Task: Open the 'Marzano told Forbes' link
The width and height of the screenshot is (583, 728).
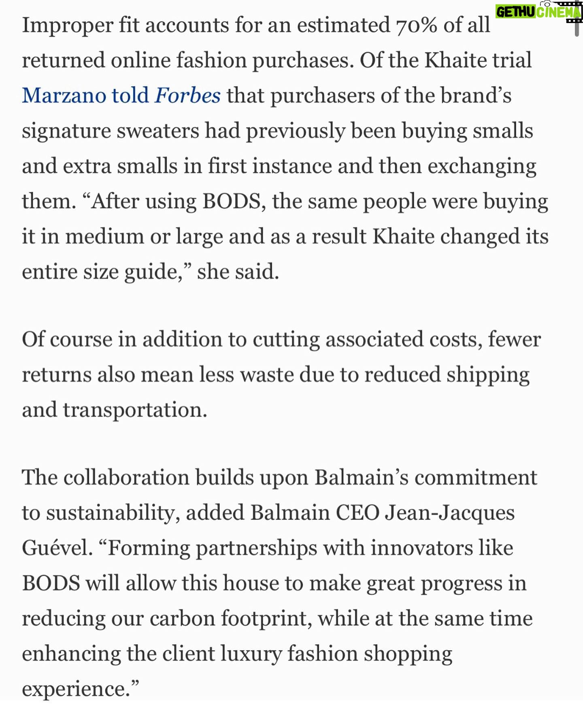Action: click(x=121, y=96)
